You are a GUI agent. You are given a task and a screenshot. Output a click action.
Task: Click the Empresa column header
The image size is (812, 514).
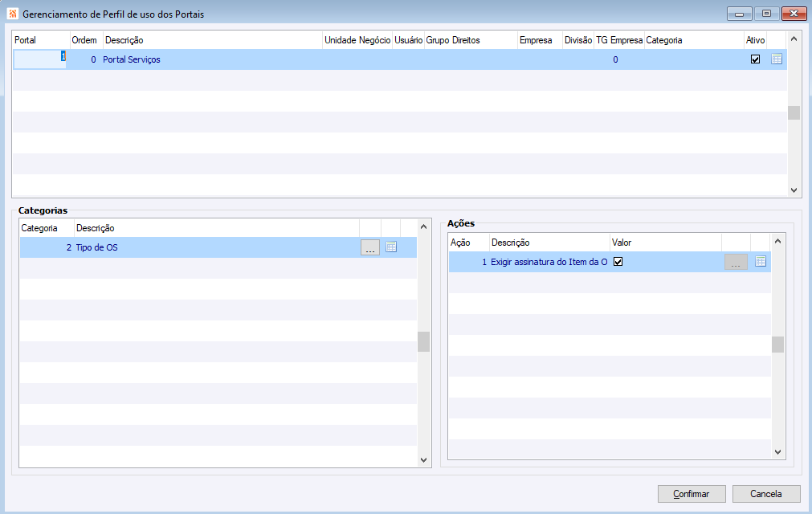[540, 40]
